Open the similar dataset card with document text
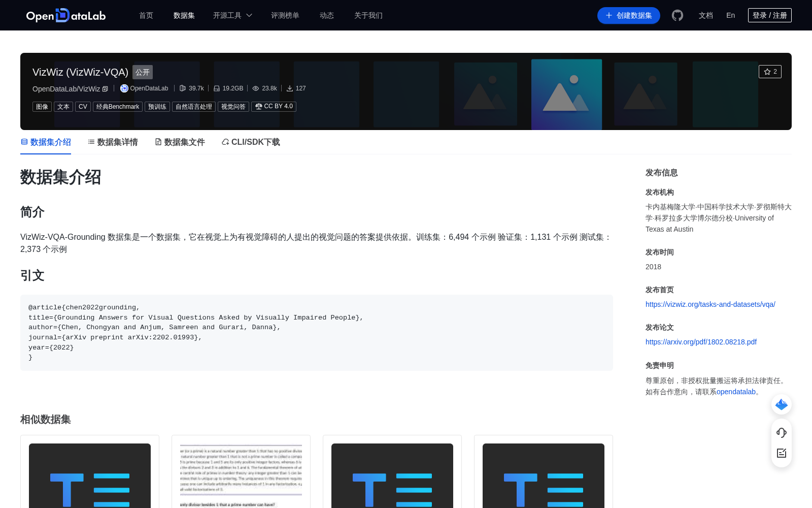812x508 pixels. coord(241,475)
